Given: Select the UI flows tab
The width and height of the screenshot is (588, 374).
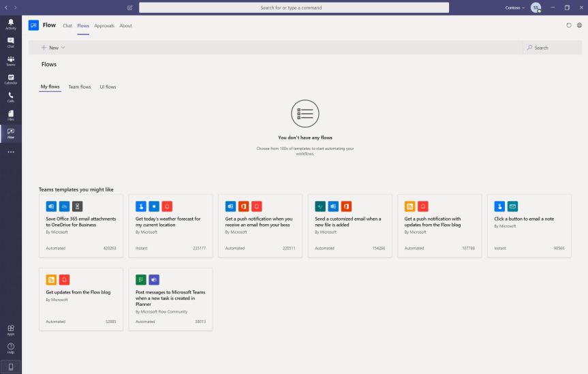Looking at the screenshot, I should (x=108, y=87).
